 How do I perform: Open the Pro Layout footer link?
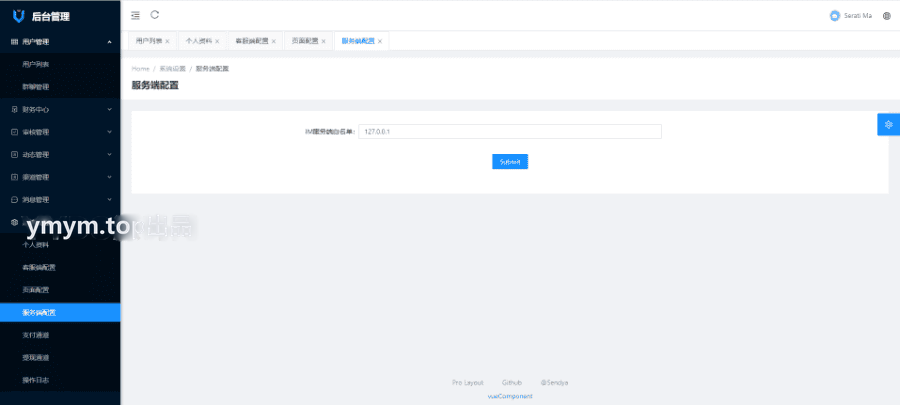[468, 383]
